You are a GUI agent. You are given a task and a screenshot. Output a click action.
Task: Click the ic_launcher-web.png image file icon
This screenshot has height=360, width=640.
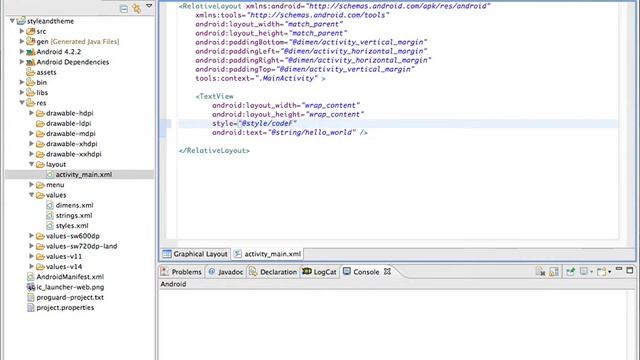pyautogui.click(x=31, y=287)
